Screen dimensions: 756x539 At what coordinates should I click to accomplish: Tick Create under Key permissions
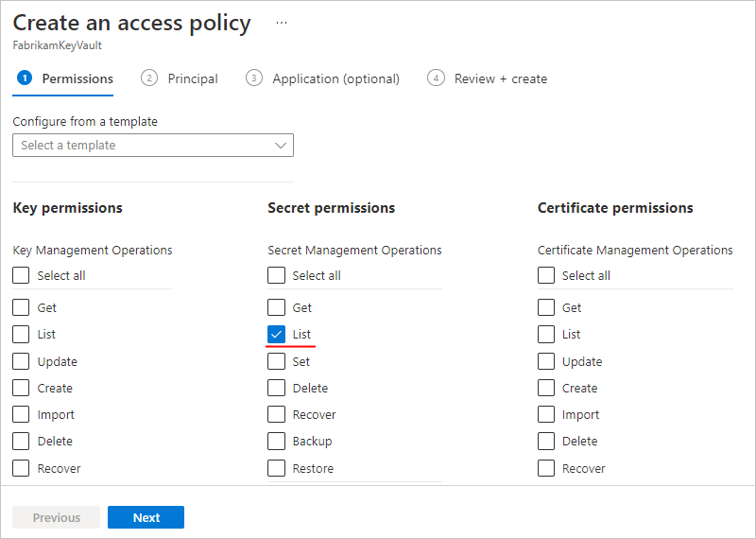(x=22, y=388)
